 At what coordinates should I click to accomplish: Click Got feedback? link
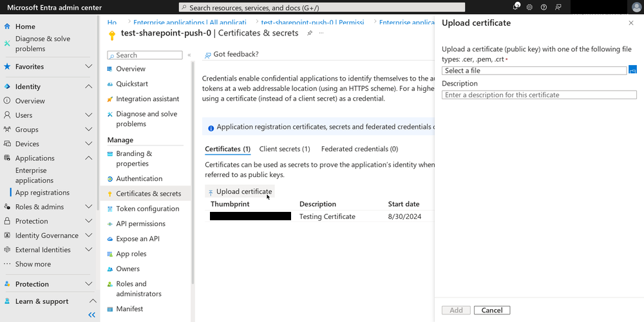pos(232,54)
